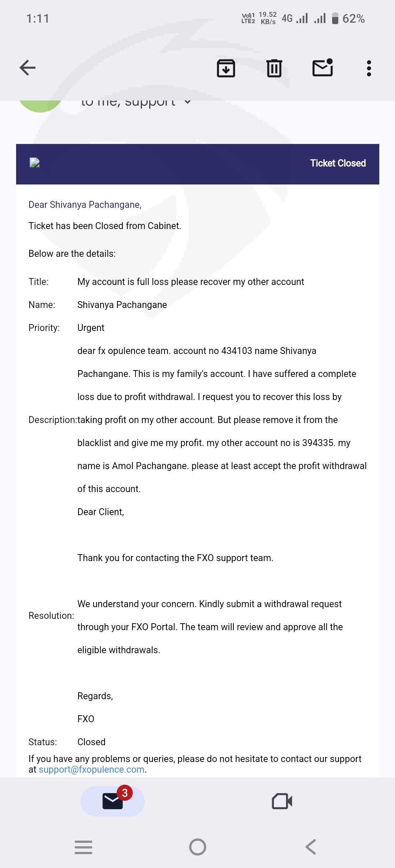The width and height of the screenshot is (395, 868).
Task: Open the Meet video camera tab
Action: [282, 801]
